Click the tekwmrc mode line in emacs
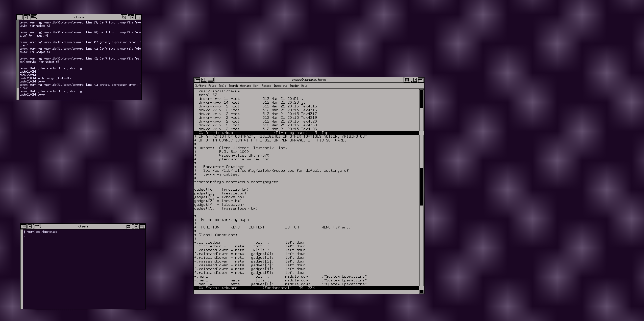 point(306,288)
